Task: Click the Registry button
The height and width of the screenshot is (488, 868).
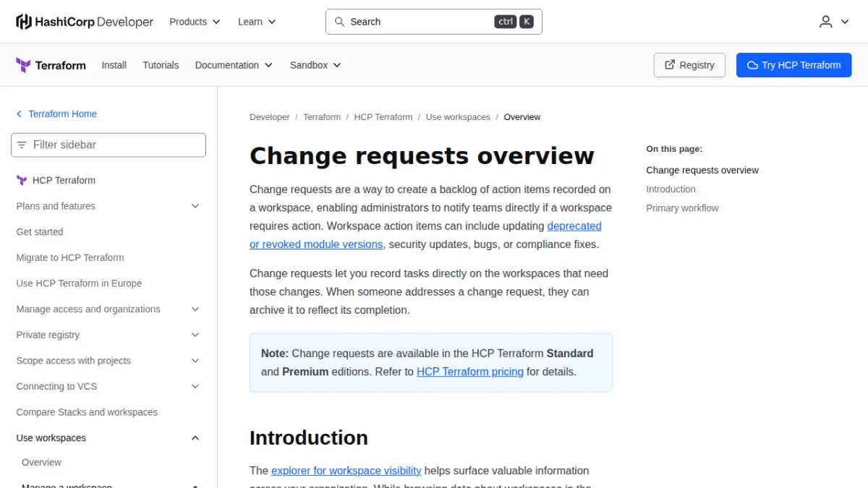Action: (x=689, y=65)
